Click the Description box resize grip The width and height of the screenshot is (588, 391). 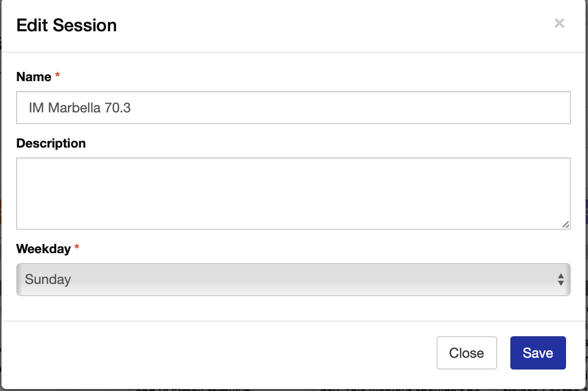[565, 224]
